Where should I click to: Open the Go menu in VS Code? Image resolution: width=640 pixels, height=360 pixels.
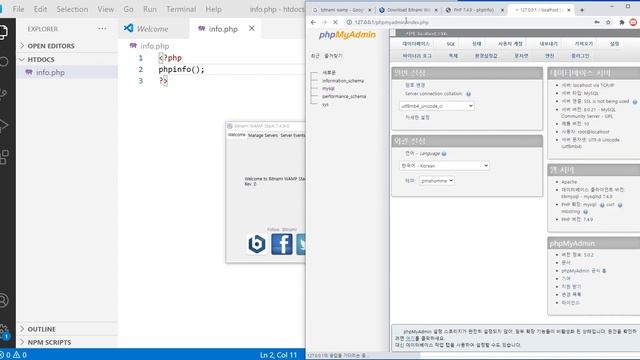point(128,9)
